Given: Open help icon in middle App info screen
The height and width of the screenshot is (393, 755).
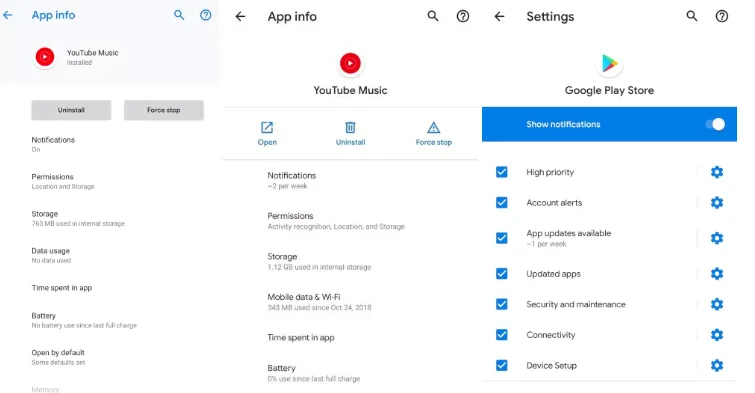Looking at the screenshot, I should (x=463, y=16).
